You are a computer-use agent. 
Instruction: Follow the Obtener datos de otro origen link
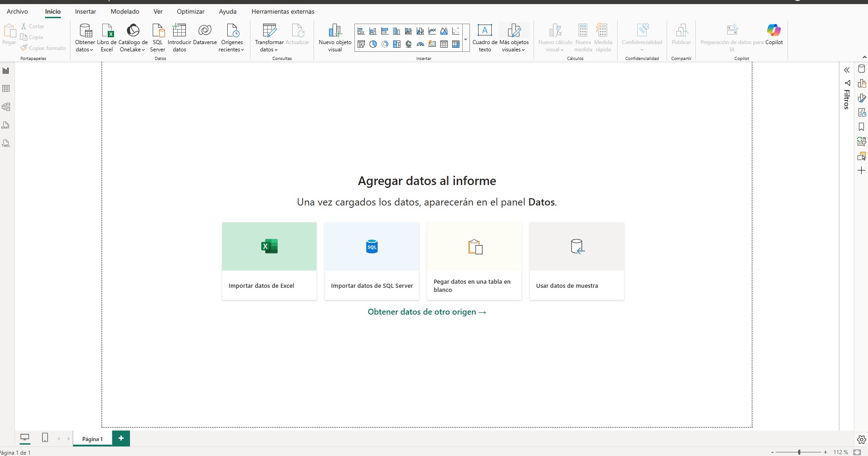pyautogui.click(x=427, y=312)
